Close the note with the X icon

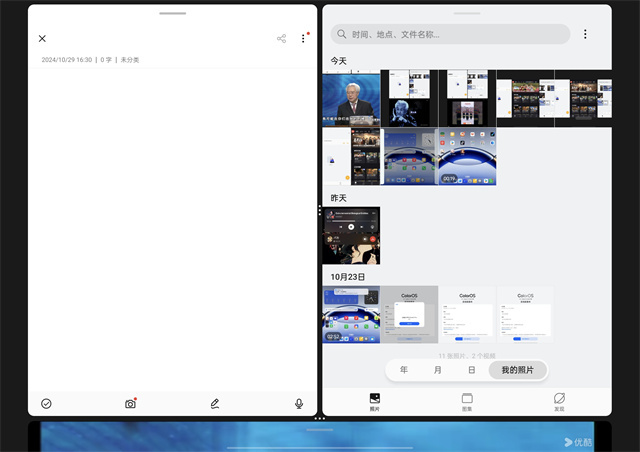click(x=42, y=38)
